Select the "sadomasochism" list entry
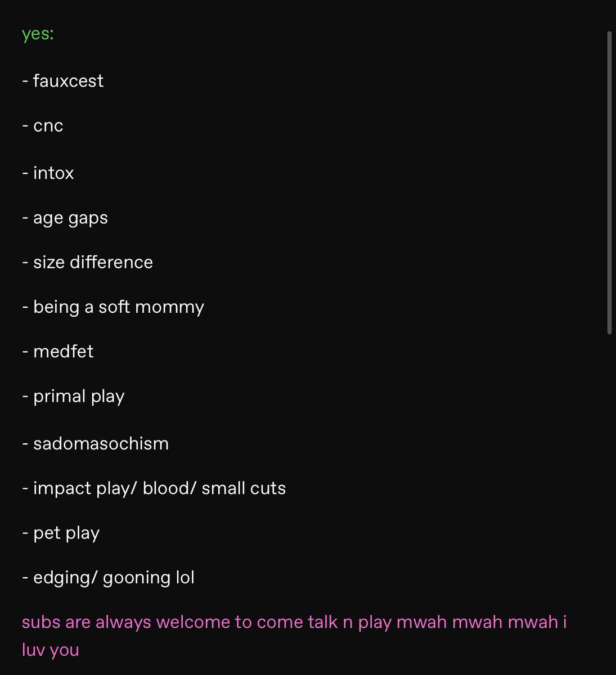Screen dimensions: 616x675 (95, 443)
